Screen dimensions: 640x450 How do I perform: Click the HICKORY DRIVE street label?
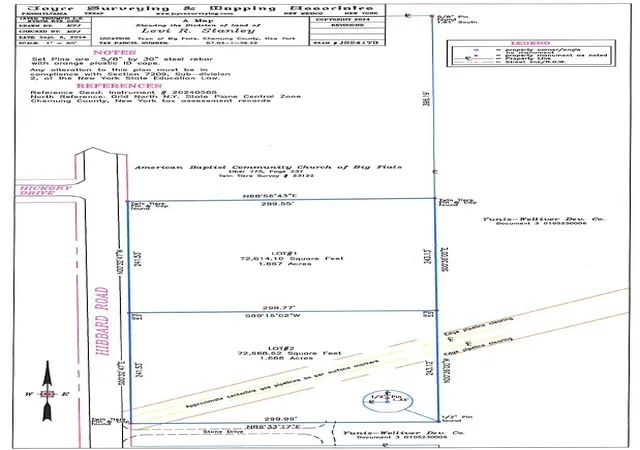coord(45,190)
